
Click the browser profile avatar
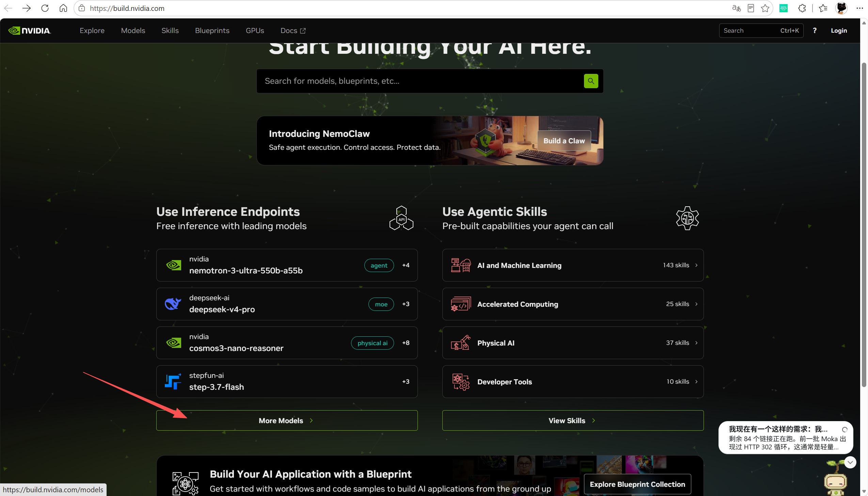click(x=841, y=8)
